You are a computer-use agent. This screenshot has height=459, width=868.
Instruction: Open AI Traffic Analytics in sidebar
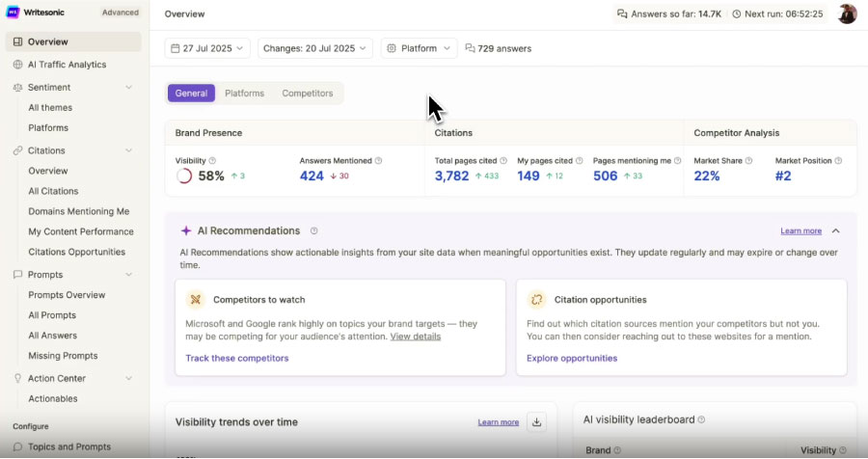tap(67, 65)
